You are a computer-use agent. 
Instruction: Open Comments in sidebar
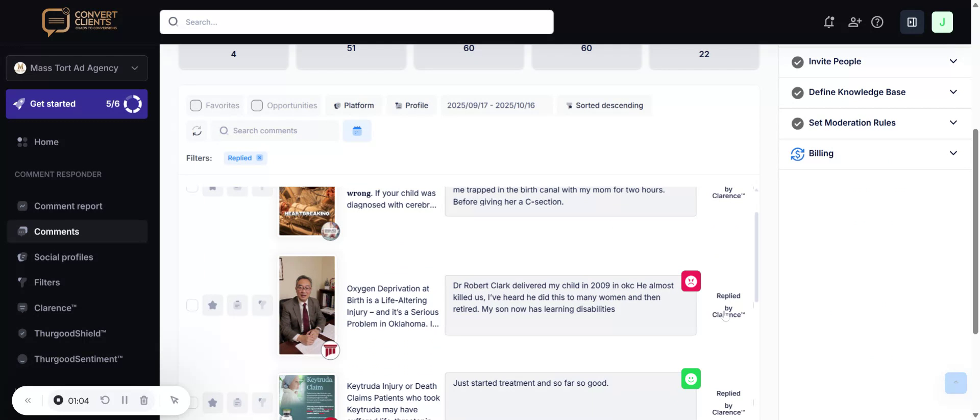[x=77, y=231]
